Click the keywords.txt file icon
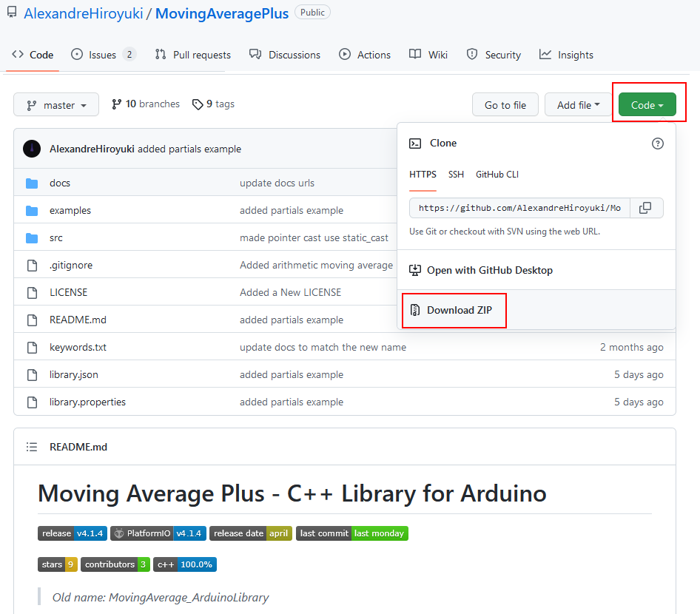The width and height of the screenshot is (700, 614). coord(32,347)
